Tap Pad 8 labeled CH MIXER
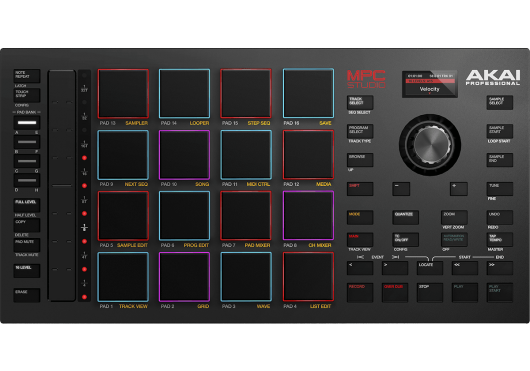530x371 pixels. coord(308,216)
